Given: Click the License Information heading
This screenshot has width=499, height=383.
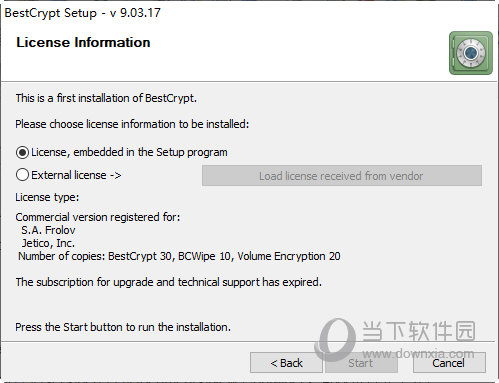Looking at the screenshot, I should click(x=83, y=42).
